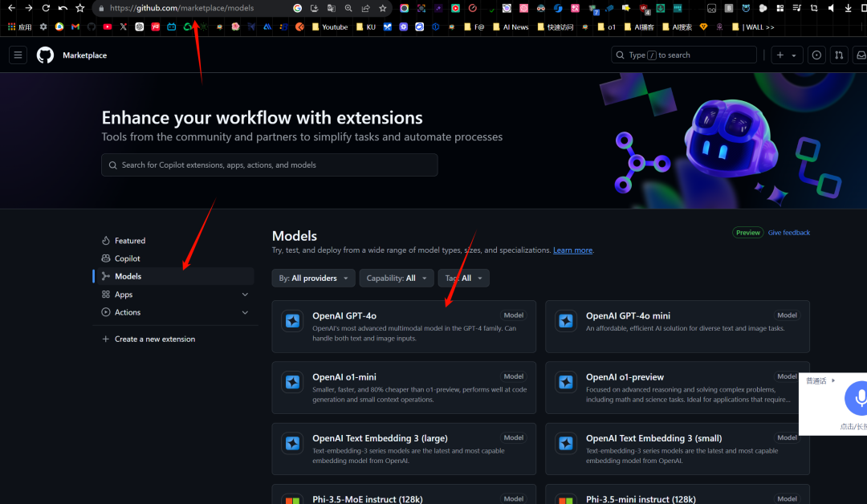Click the Marketplace header title
The width and height of the screenshot is (867, 504).
pyautogui.click(x=84, y=55)
